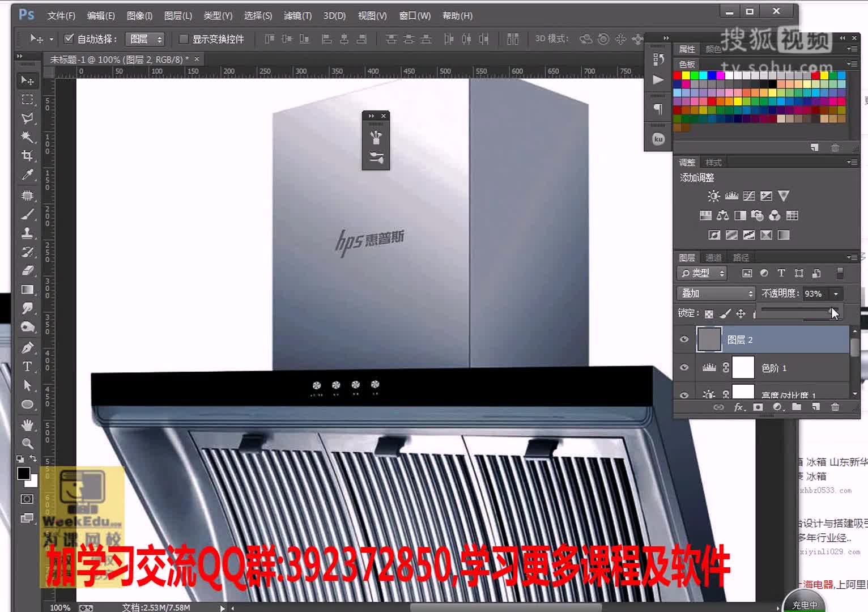The image size is (868, 612).
Task: Open the 窗口(W) menu
Action: [x=415, y=16]
